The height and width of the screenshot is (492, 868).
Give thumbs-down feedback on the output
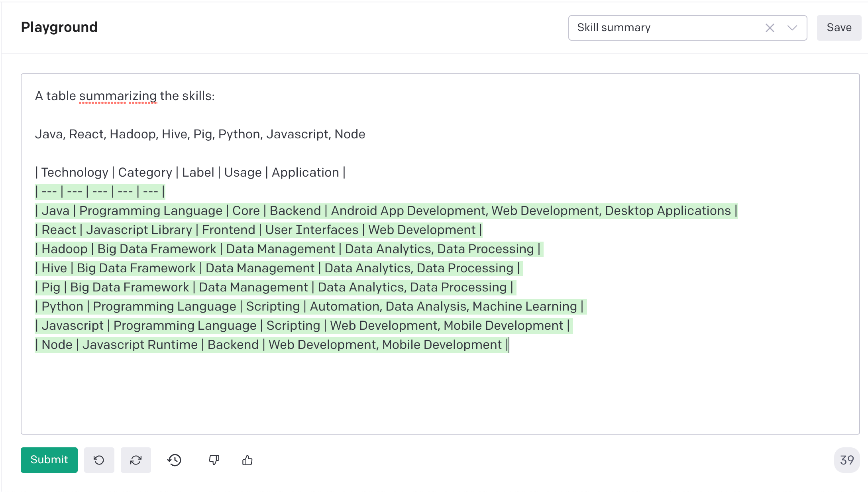(214, 460)
